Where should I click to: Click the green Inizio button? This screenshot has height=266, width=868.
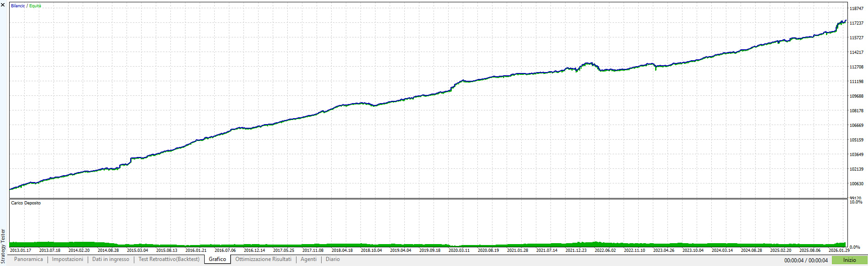pos(849,260)
